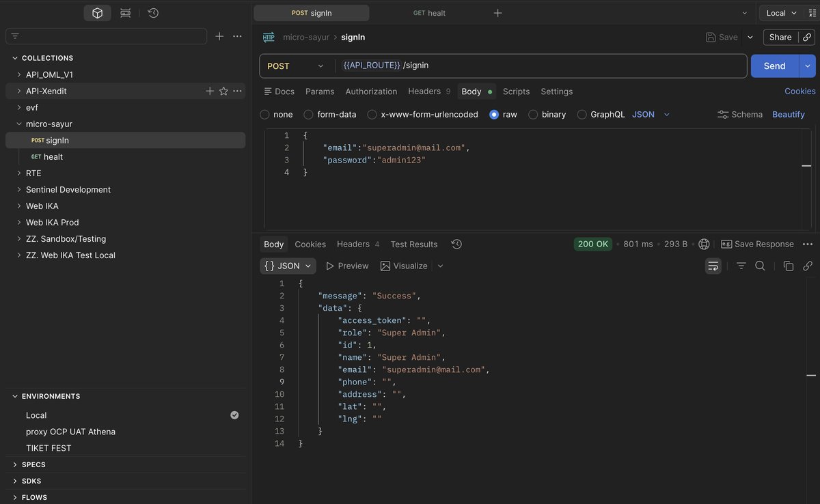This screenshot has width=820, height=504.
Task: Open the Scripts tab
Action: pyautogui.click(x=516, y=92)
